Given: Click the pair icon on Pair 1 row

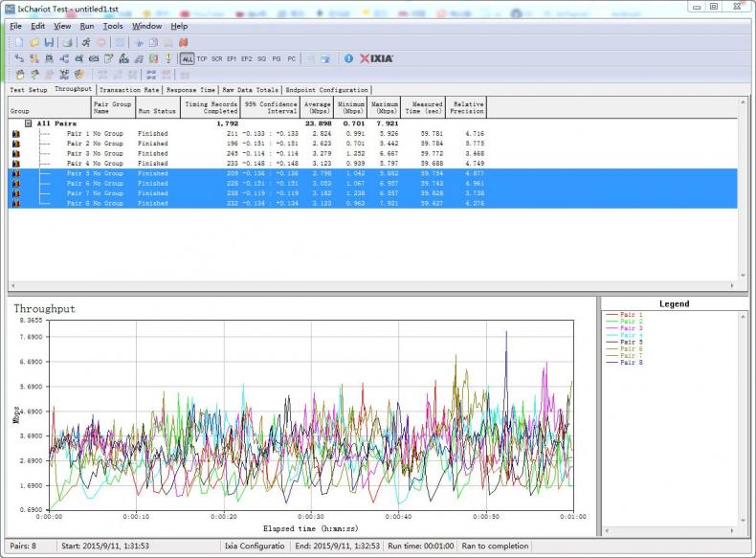Looking at the screenshot, I should 16,134.
